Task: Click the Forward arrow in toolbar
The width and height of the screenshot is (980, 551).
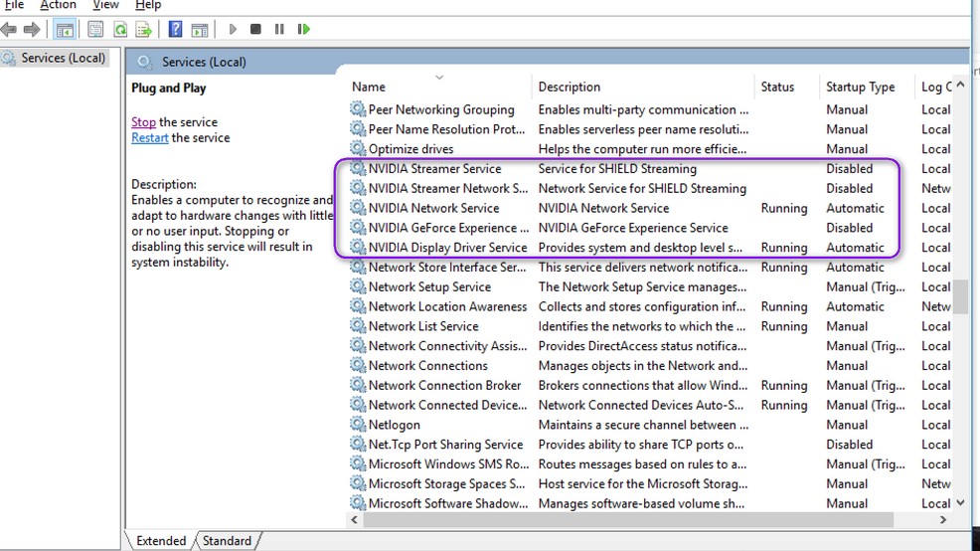Action: coord(31,30)
